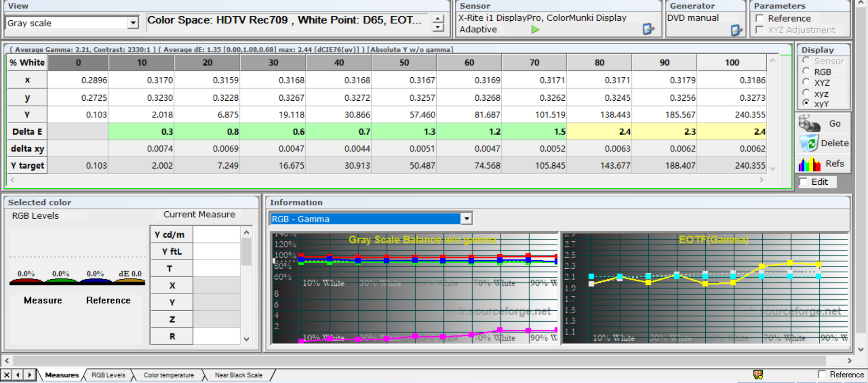The height and width of the screenshot is (383, 868).
Task: Click the Y cd/m value field
Action: tap(217, 235)
